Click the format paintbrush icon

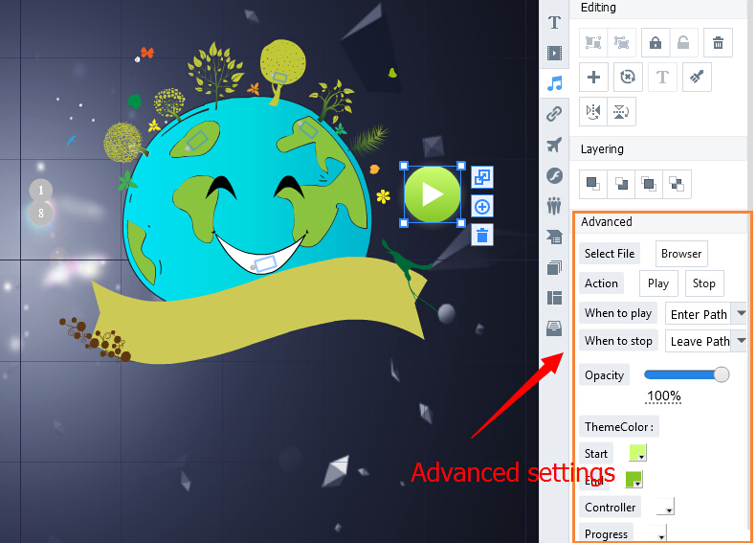[x=697, y=77]
